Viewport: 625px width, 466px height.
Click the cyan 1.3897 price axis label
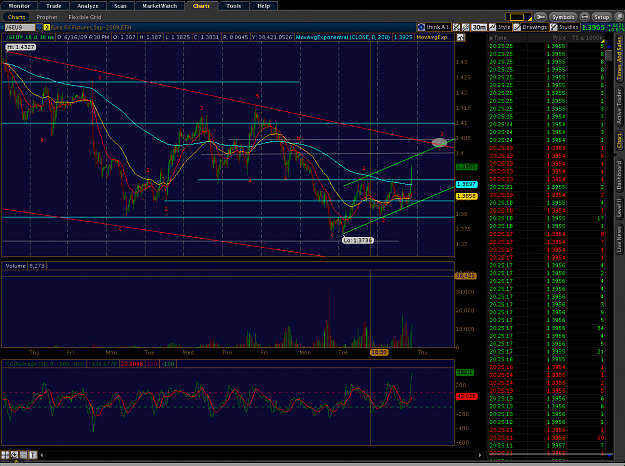tap(466, 184)
